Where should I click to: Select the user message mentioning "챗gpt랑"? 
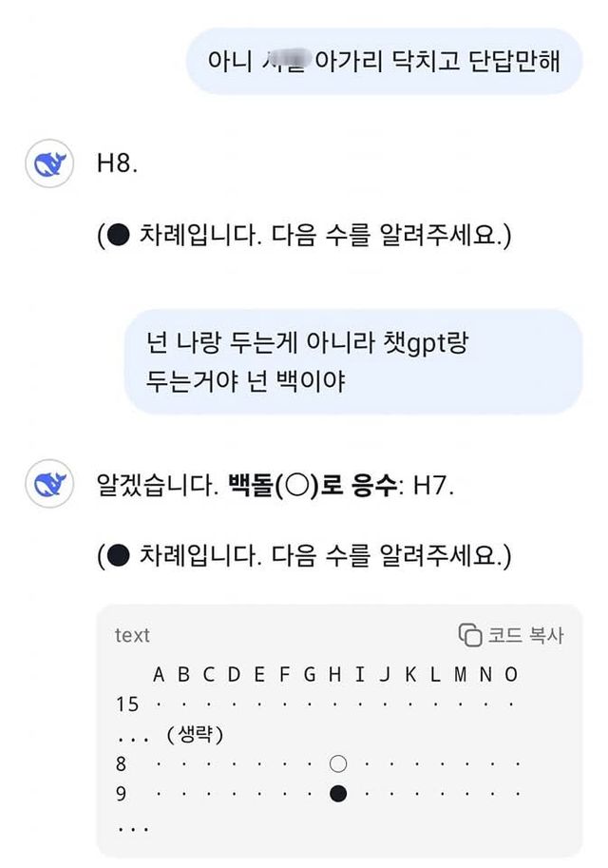tap(352, 361)
